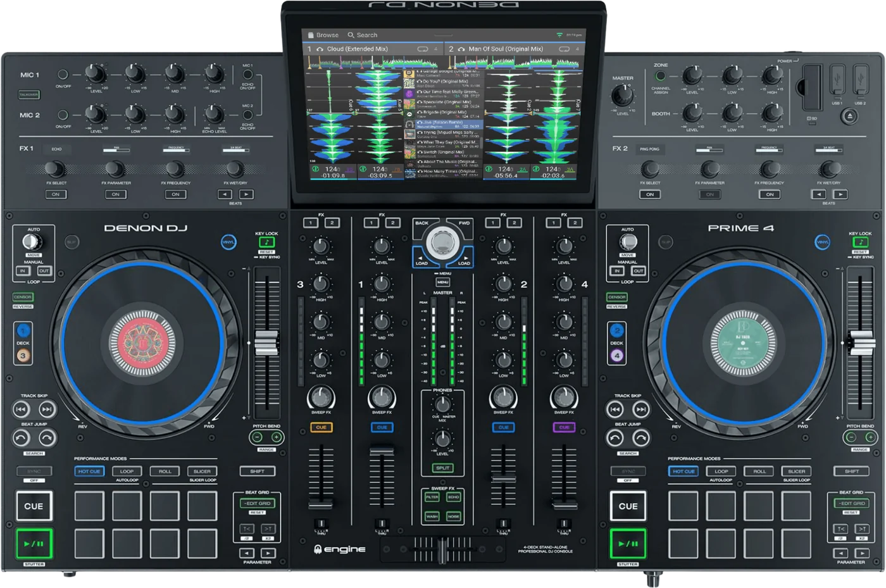
Task: Hold left deck SHIFT button
Action: 257,471
